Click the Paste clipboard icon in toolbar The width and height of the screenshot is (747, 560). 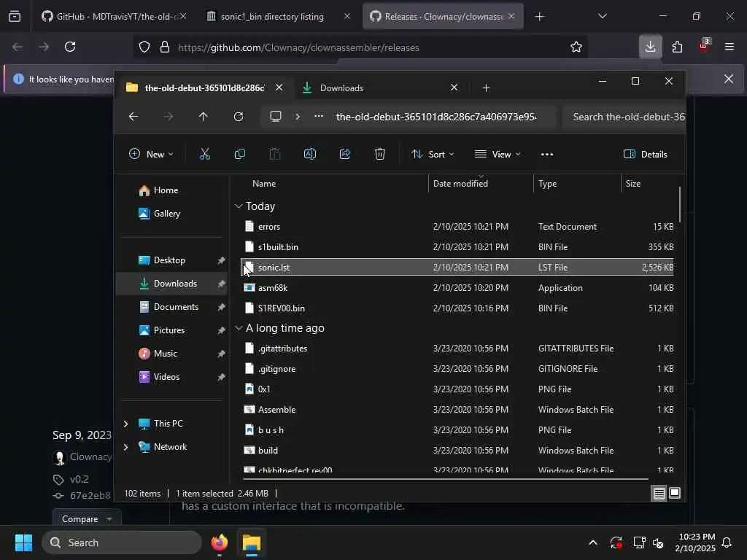pos(275,154)
